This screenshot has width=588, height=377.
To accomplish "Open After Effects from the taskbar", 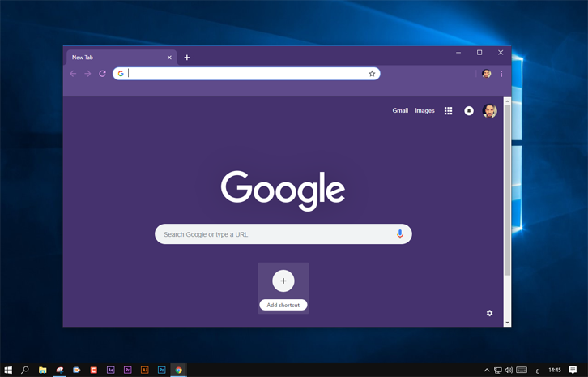I will pyautogui.click(x=111, y=370).
